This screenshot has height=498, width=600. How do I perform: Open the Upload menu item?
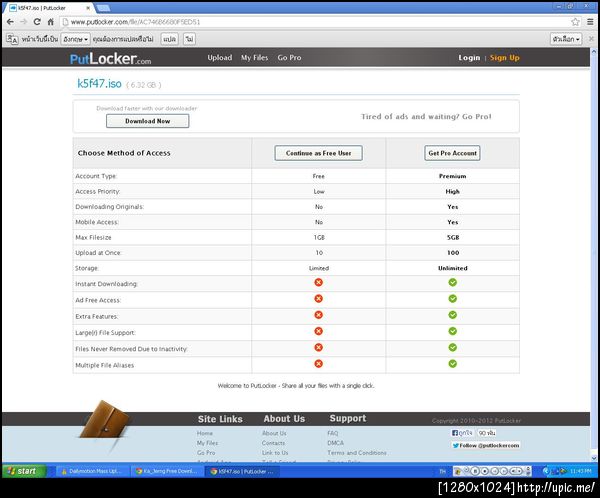[x=220, y=58]
